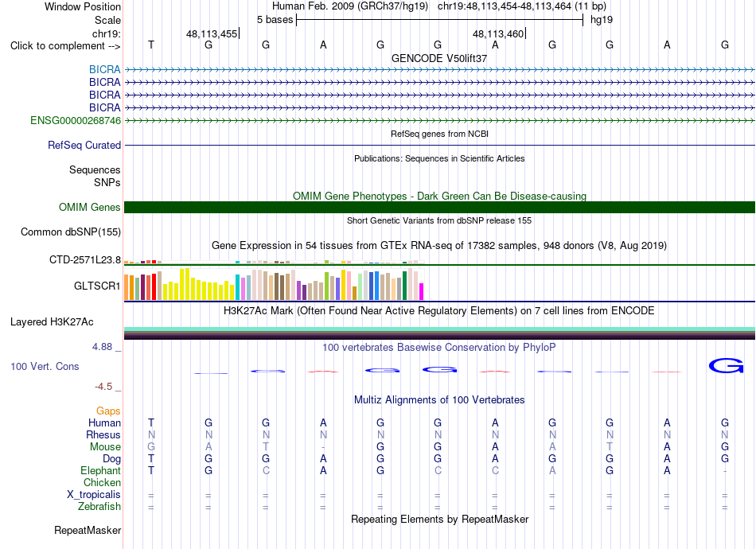This screenshot has width=756, height=549.
Task: Open the GTEx Gene Expression track title
Action: click(439, 246)
